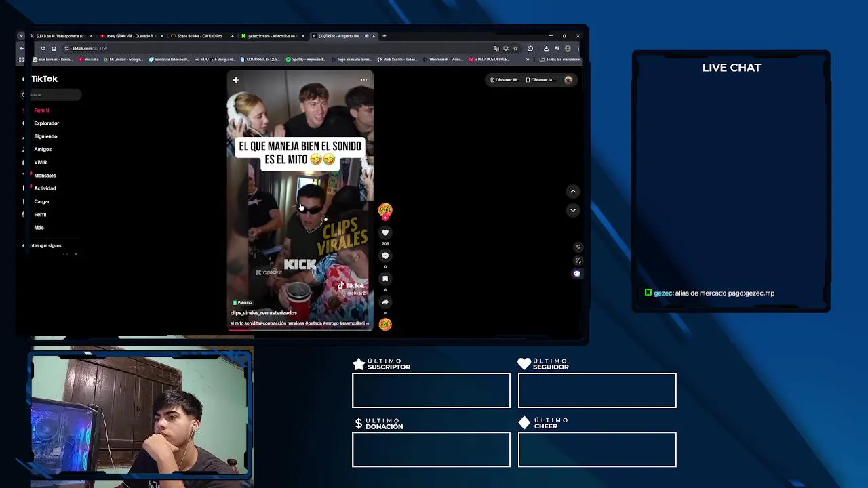Expand the bookmarks overflow chevron
The width and height of the screenshot is (868, 488).
click(x=527, y=60)
